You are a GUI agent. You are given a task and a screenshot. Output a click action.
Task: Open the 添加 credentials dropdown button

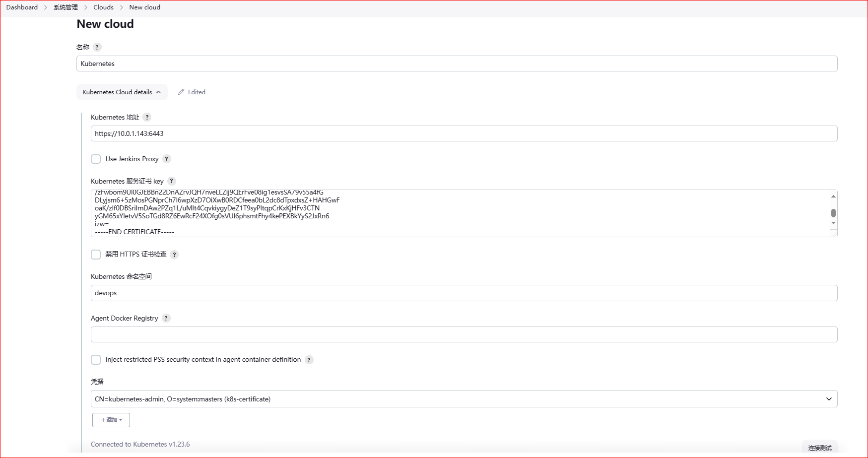(x=111, y=420)
